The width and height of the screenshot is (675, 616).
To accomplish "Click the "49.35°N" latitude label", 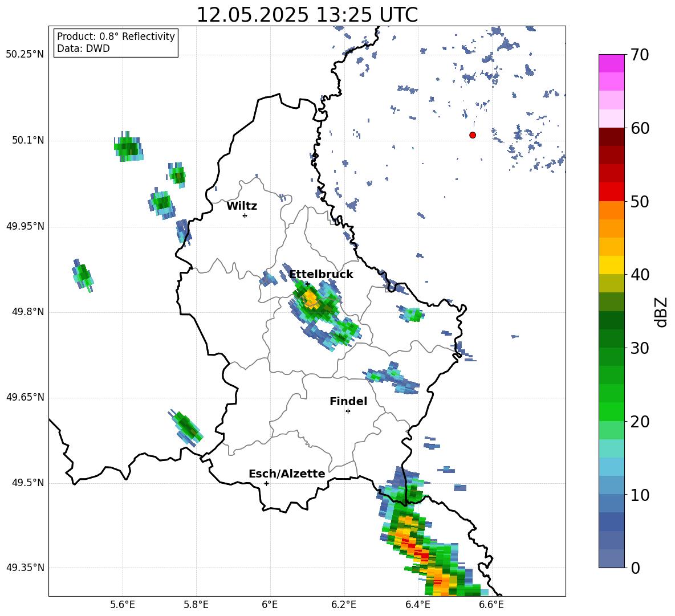I will click(25, 568).
